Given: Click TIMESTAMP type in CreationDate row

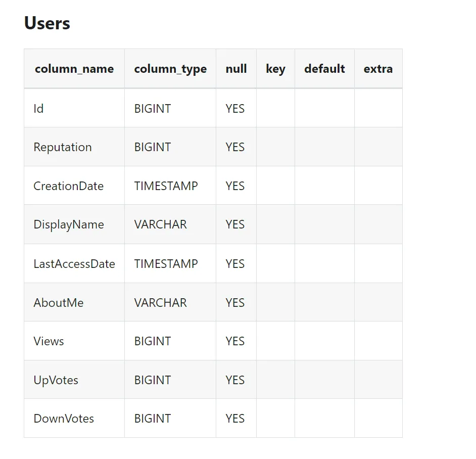Looking at the screenshot, I should coord(166,186).
